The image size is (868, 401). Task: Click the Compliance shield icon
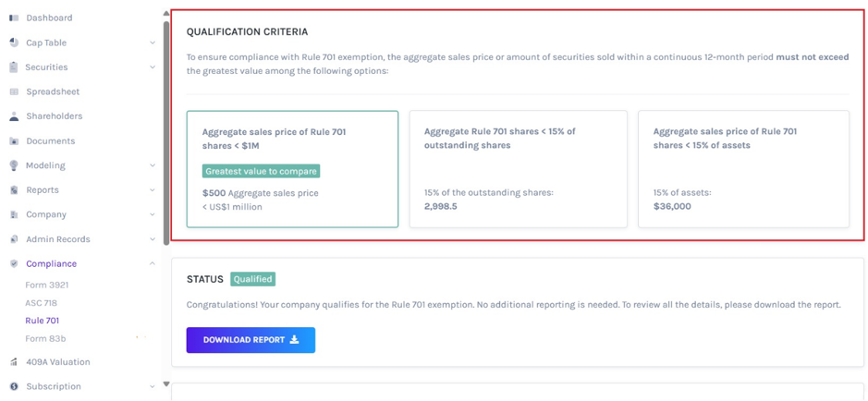point(15,264)
